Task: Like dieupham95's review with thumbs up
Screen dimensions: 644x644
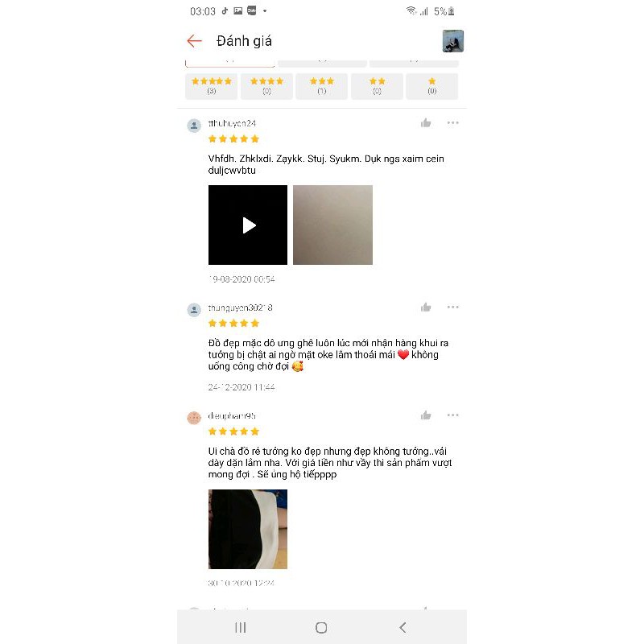Action: coord(426,415)
